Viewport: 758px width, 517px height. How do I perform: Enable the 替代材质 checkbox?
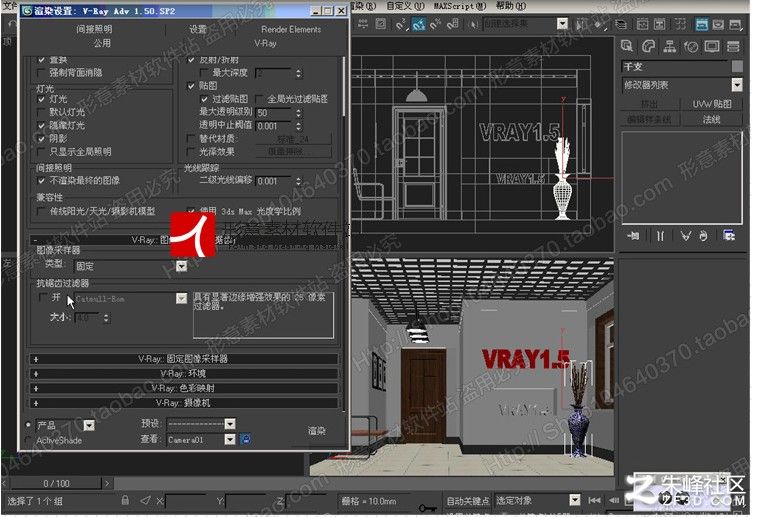point(191,139)
